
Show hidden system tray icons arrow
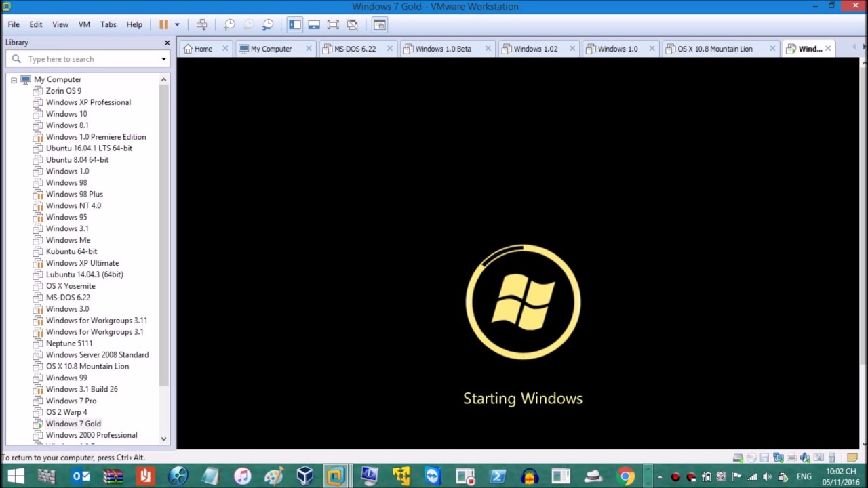pos(659,476)
